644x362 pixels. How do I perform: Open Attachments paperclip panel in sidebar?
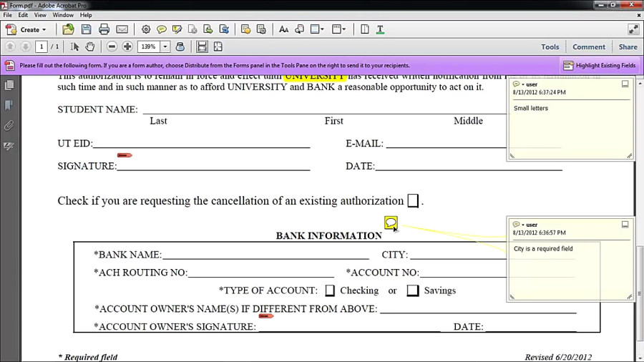(9, 125)
